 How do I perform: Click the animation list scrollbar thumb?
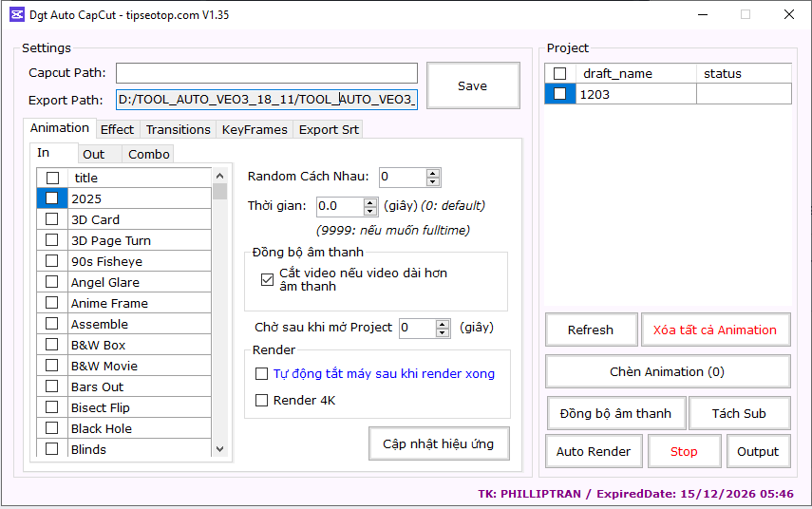pos(219,191)
